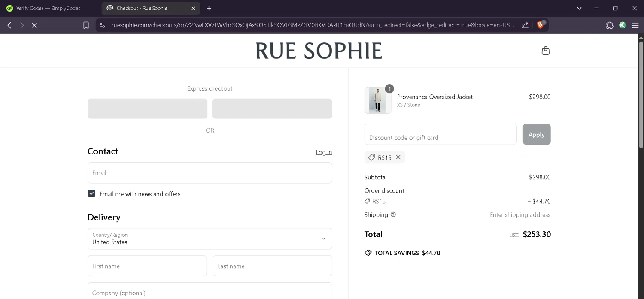Remove the RS15 discount code tag

point(398,157)
